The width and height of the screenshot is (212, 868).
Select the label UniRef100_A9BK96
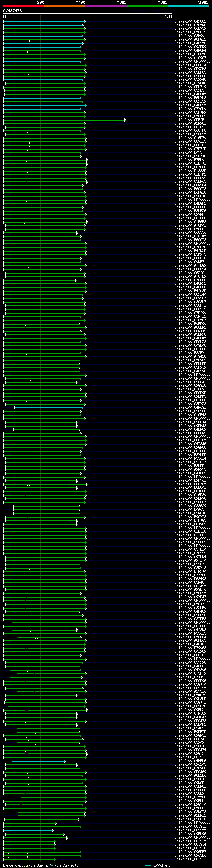190,834
